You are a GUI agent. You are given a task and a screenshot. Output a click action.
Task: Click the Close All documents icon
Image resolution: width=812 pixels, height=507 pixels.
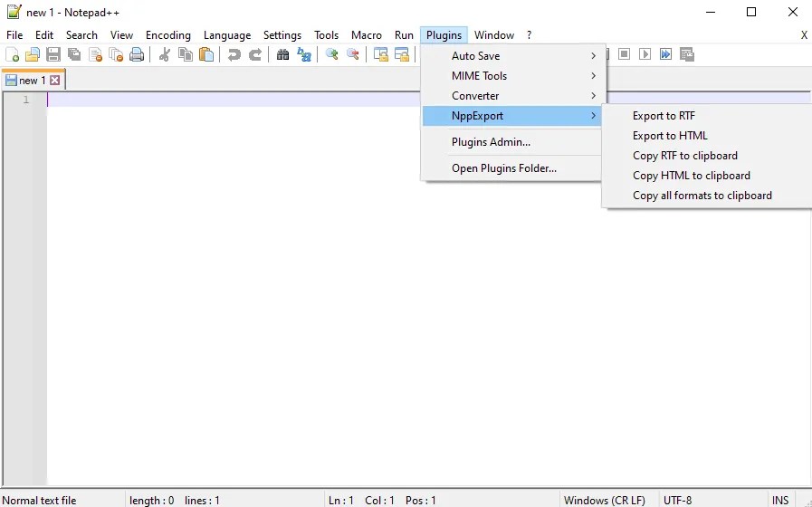(x=116, y=54)
